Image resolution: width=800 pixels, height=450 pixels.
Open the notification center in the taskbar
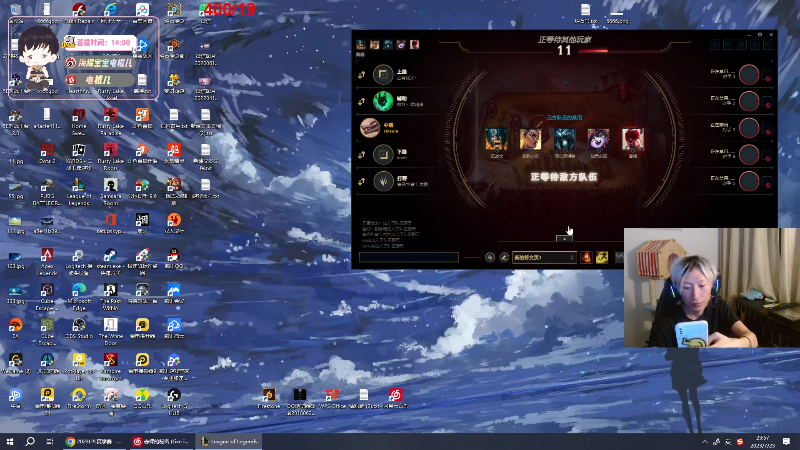tap(786, 441)
